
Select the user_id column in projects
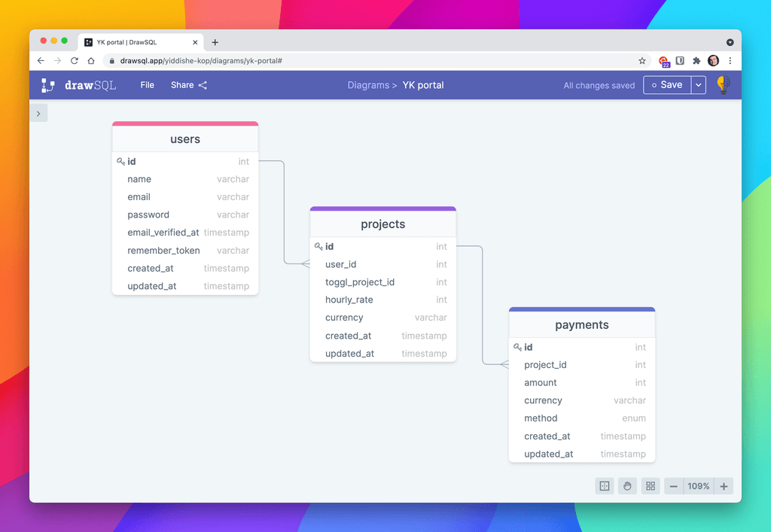[383, 264]
